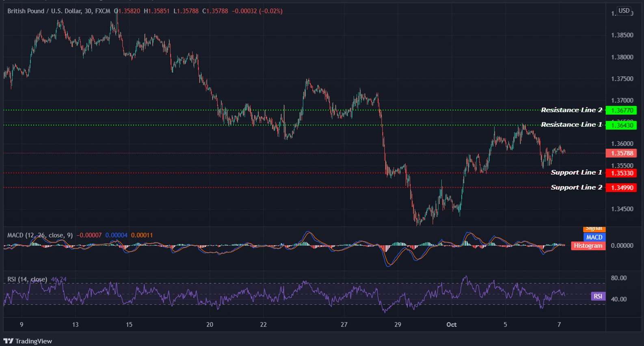Screen dimensions: 644x346
Task: Click the current price tag 1.35788
Action: pos(621,153)
